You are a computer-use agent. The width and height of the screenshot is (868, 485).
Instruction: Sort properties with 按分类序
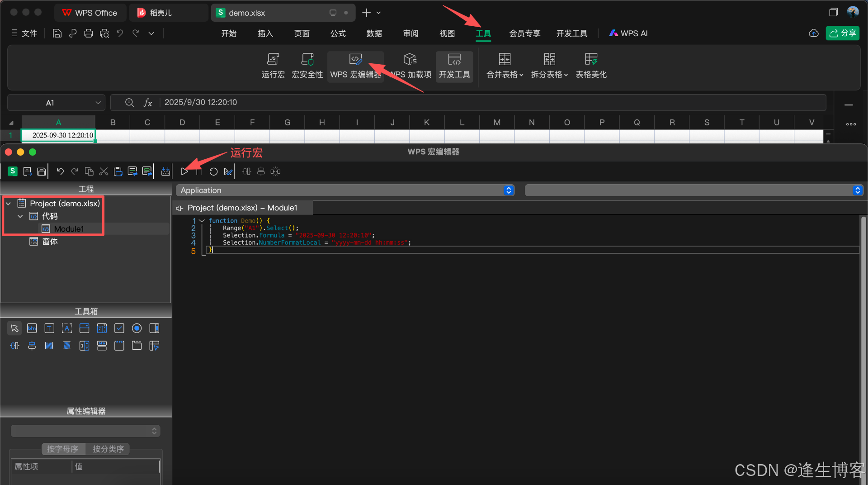[x=108, y=449]
